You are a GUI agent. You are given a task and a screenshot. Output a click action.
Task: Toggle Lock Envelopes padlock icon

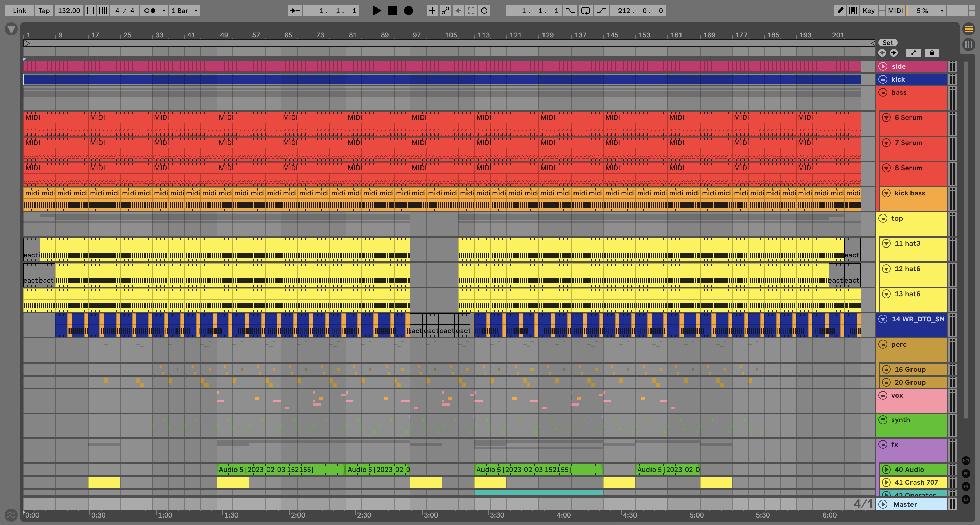tap(932, 53)
